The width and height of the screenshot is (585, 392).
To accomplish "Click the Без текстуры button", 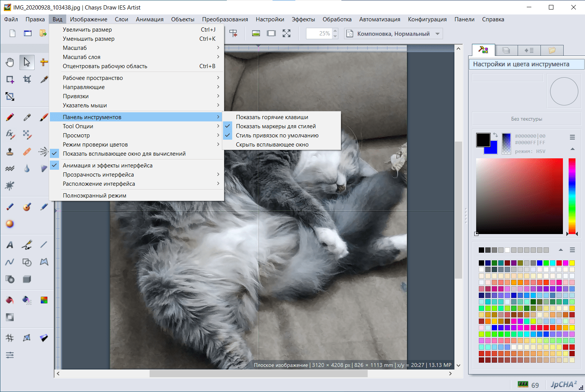I will [526, 119].
